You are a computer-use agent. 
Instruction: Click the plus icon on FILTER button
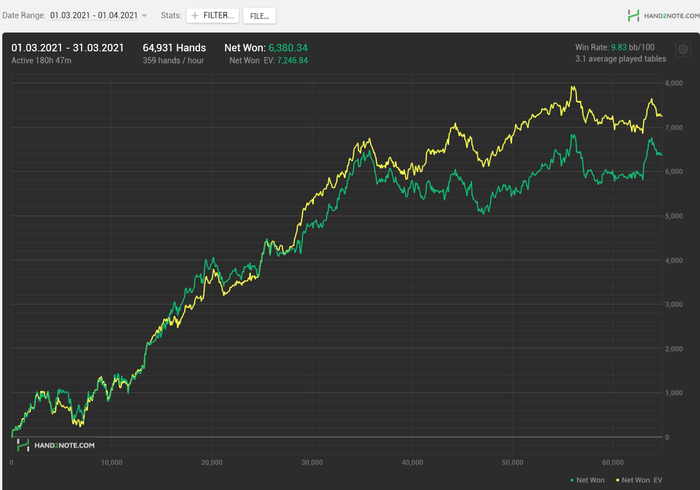coord(195,16)
